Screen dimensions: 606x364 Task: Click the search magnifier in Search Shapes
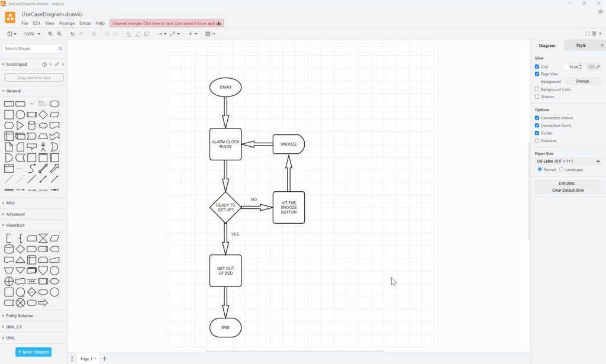[60, 49]
